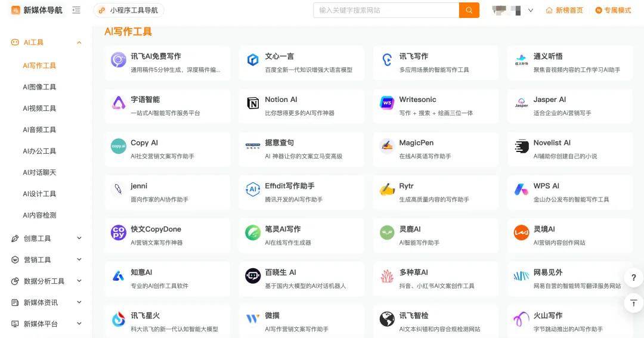Click the 通义听悟 logo icon
644x338 pixels.
(x=521, y=60)
